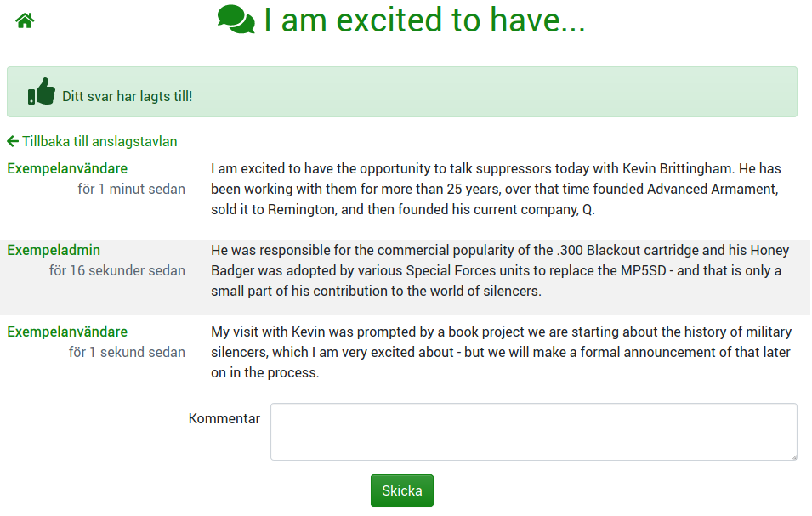Focus the Kommentar text area
The height and width of the screenshot is (516, 812).
533,432
